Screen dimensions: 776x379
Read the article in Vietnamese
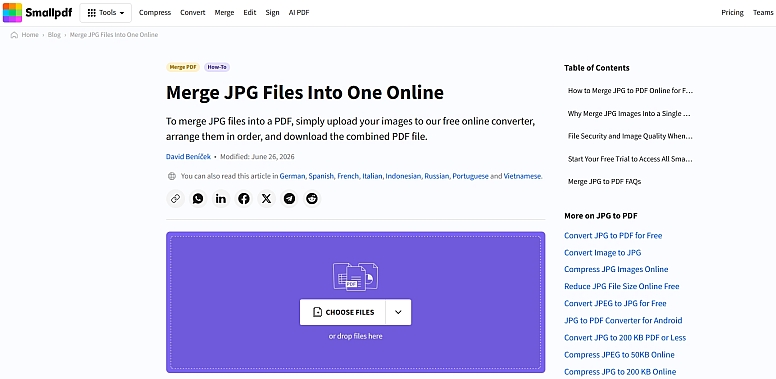tap(523, 176)
